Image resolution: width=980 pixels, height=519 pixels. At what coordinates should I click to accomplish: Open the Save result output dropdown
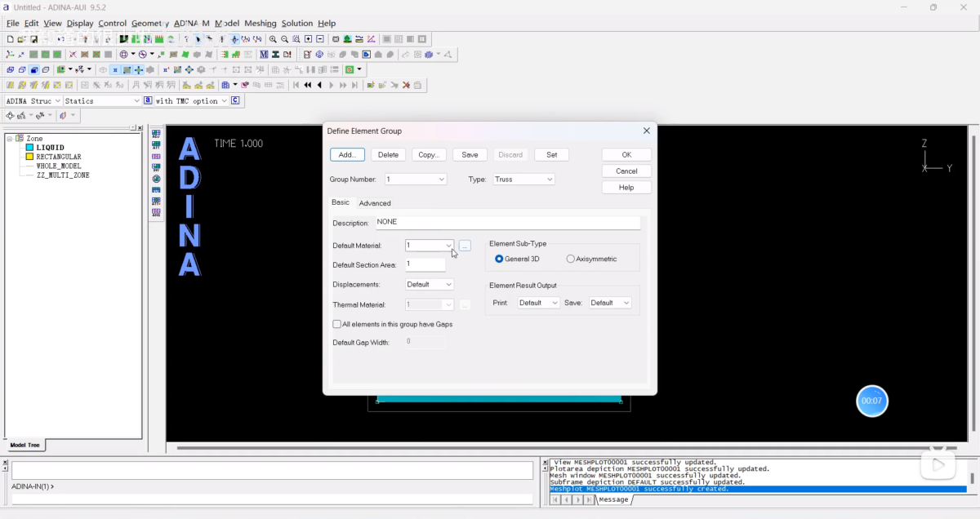(x=626, y=303)
